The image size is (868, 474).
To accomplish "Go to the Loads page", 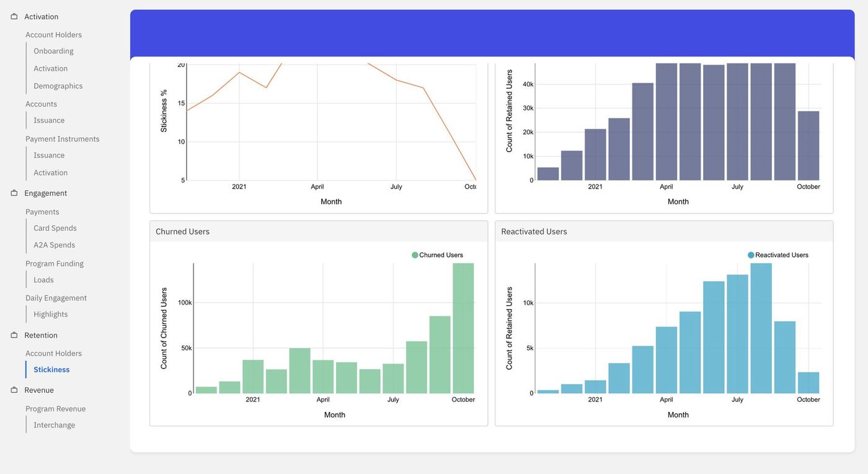I will tap(43, 280).
